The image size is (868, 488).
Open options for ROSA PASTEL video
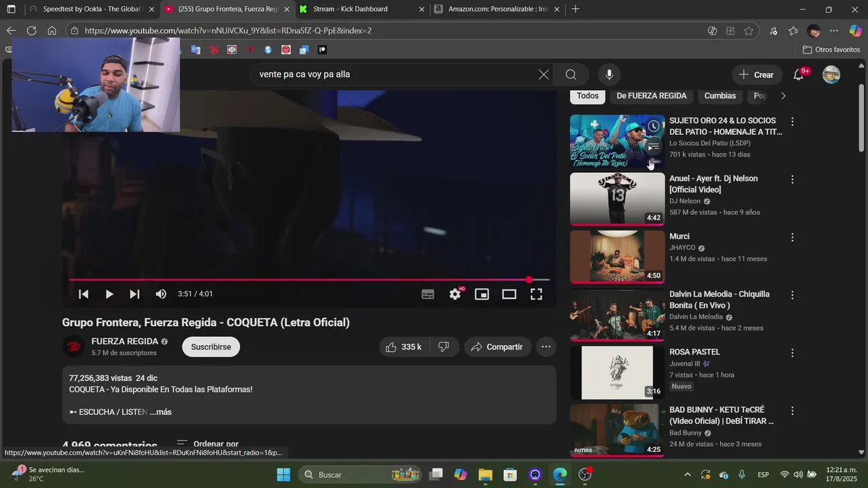click(792, 353)
